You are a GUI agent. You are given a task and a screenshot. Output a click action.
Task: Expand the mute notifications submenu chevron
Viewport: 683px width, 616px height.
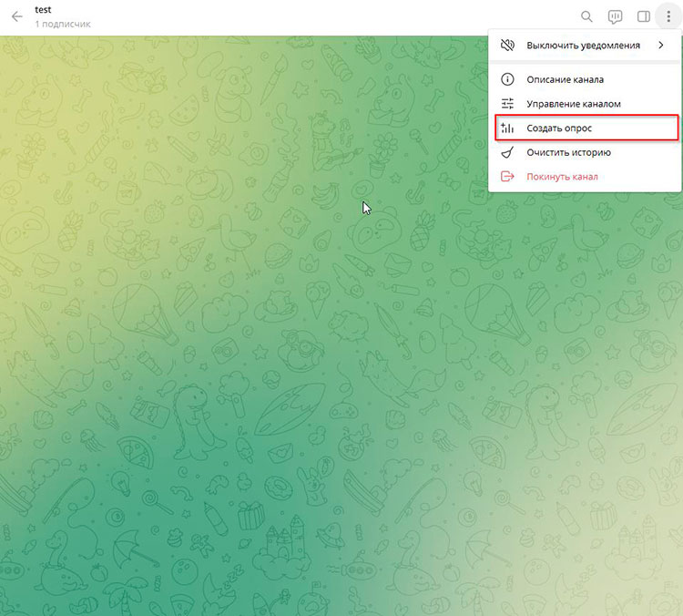point(660,45)
